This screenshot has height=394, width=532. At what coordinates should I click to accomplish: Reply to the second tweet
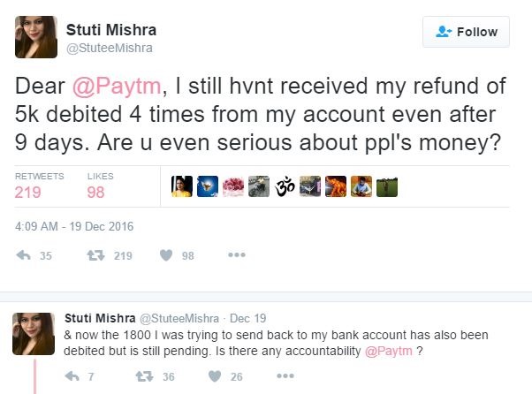tap(72, 375)
